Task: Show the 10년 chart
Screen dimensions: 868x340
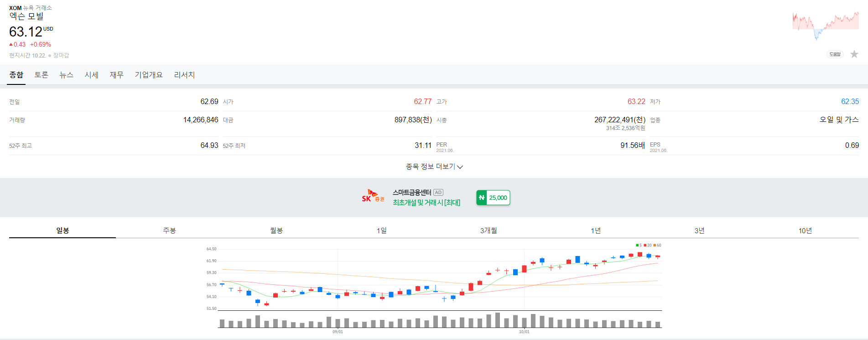Action: tap(806, 230)
